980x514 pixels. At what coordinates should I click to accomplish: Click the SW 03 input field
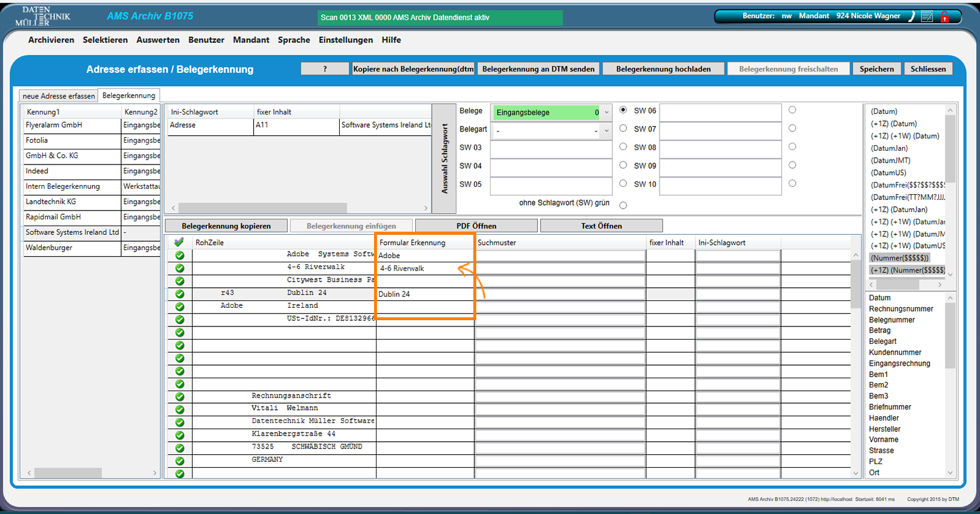(x=551, y=150)
